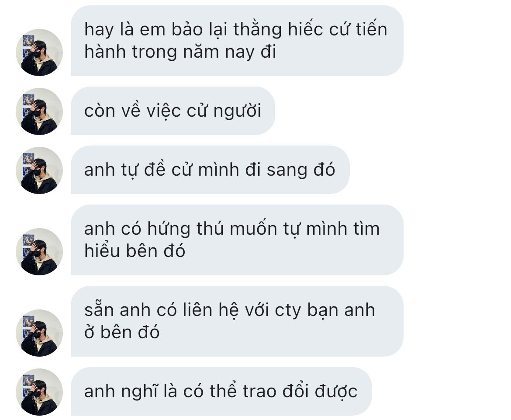Image resolution: width=511 pixels, height=420 pixels.
Task: Select the 'hay là em bảo lại thằng hiếc' bubble
Action: coord(237,41)
